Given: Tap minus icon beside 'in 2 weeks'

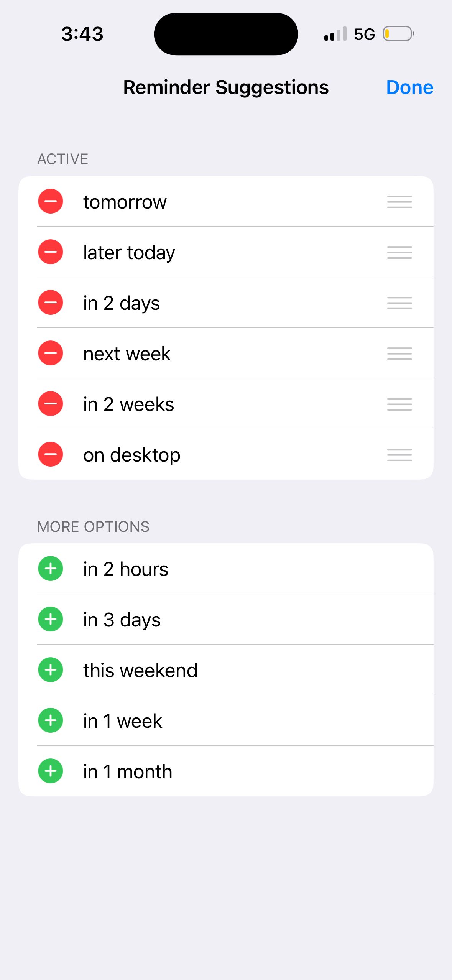Looking at the screenshot, I should pos(51,404).
